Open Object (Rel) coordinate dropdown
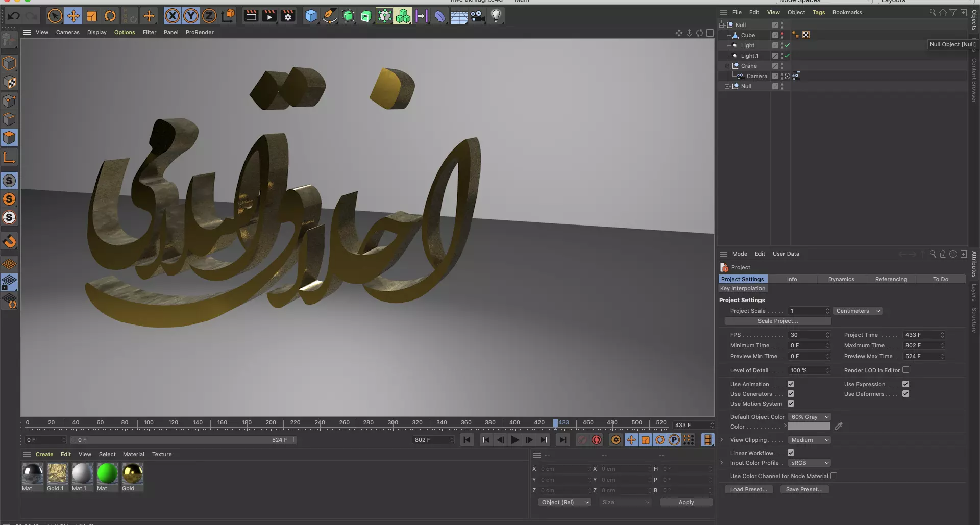 click(x=565, y=502)
